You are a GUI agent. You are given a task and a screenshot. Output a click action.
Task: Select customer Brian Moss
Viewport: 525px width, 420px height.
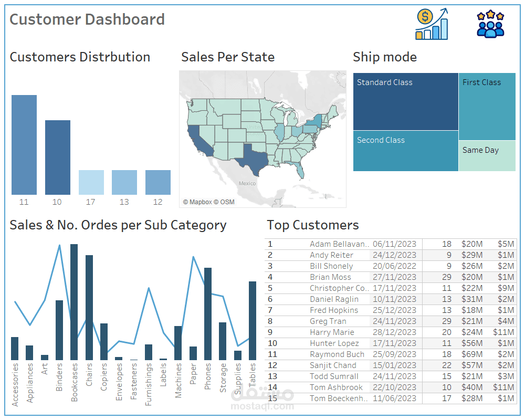click(330, 277)
